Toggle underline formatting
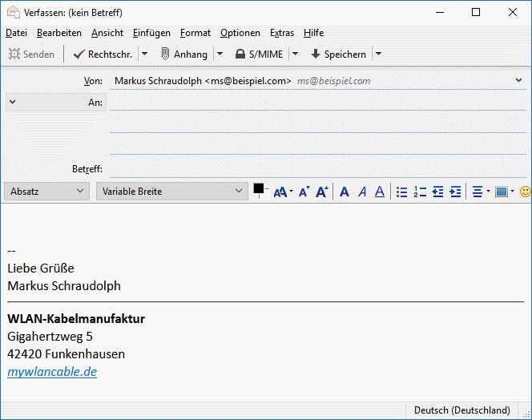The width and height of the screenshot is (532, 420). click(380, 192)
